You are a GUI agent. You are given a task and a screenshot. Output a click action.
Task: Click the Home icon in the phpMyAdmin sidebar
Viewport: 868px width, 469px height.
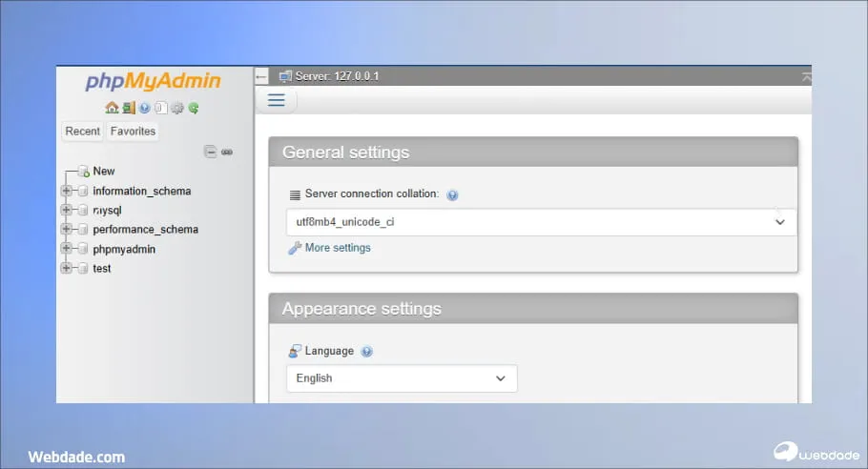pos(112,108)
